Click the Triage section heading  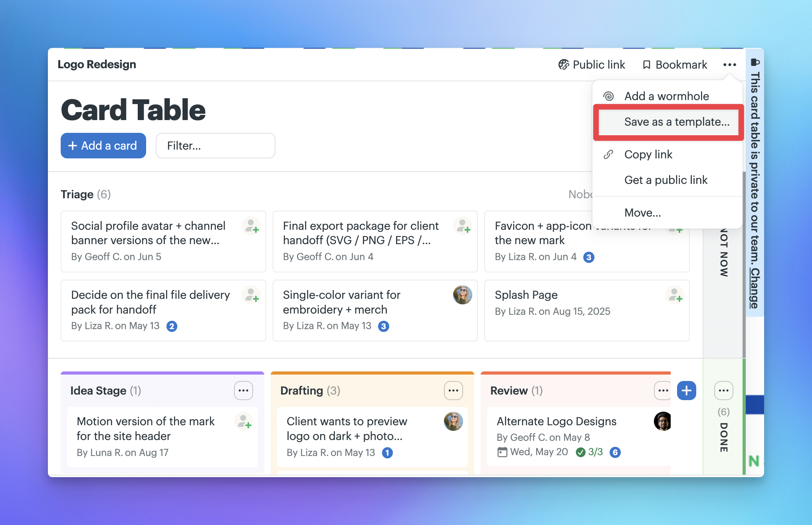pos(77,194)
